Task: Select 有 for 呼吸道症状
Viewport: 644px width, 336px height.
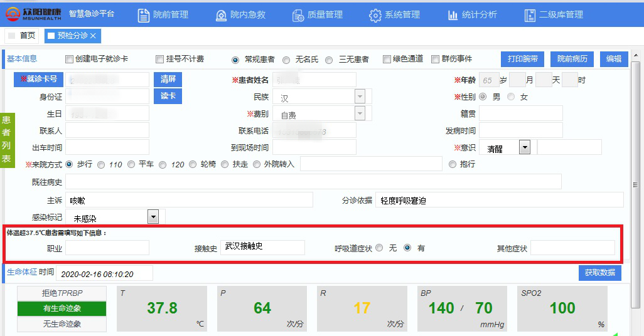Action: (x=407, y=248)
